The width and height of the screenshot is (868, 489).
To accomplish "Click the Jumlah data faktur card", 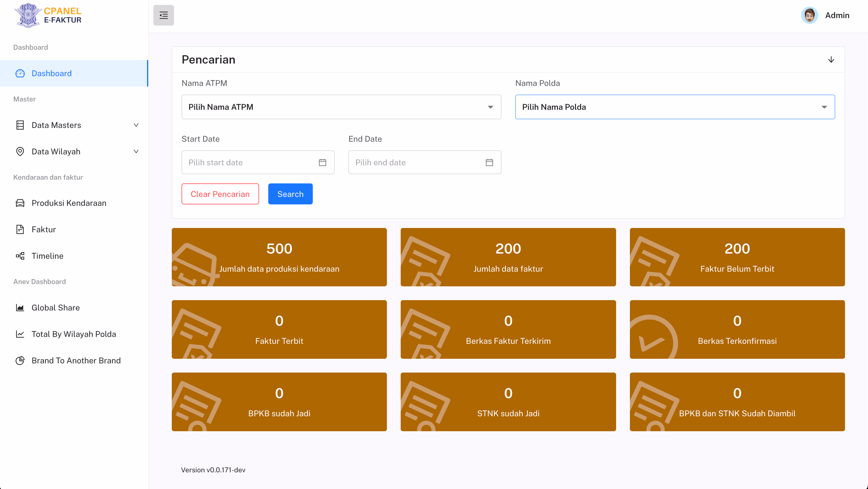I will [508, 257].
